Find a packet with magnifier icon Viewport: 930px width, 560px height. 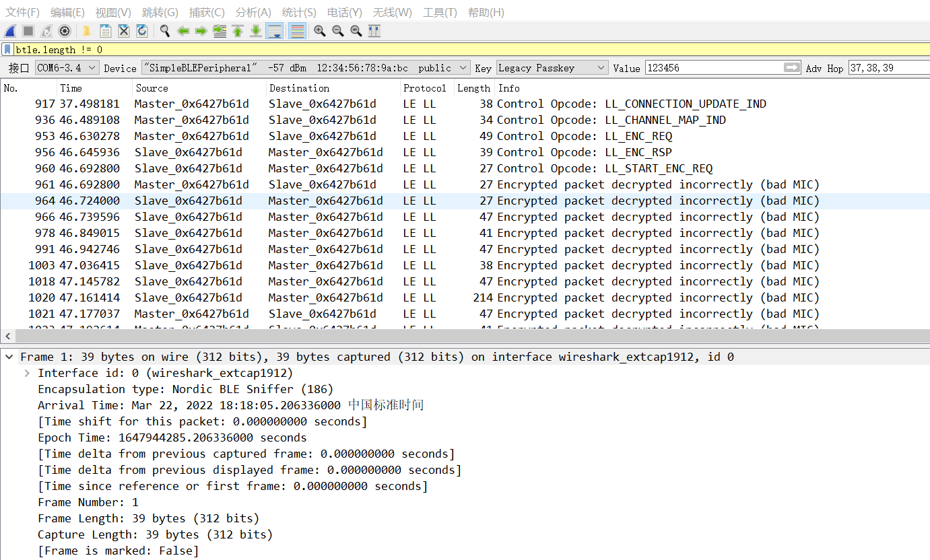point(164,31)
